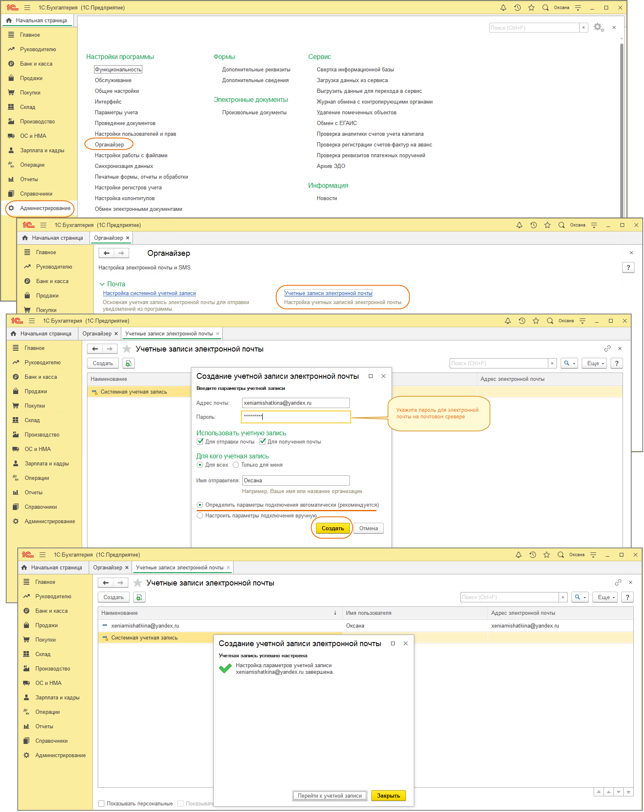644x812 pixels.
Task: Clear the search field in top window
Action: [583, 28]
